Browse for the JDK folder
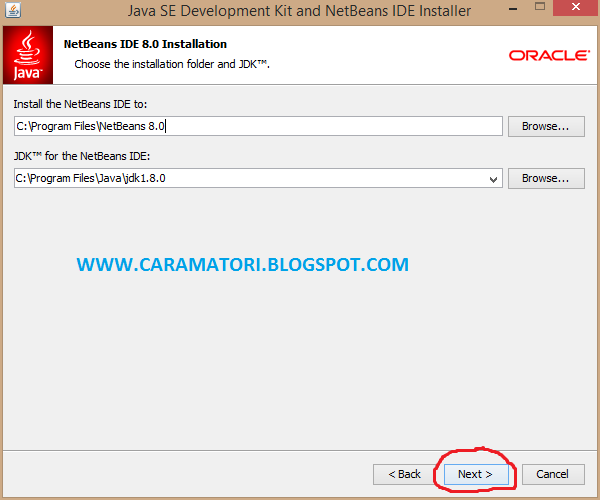Viewport: 600px width, 500px height. [x=546, y=178]
